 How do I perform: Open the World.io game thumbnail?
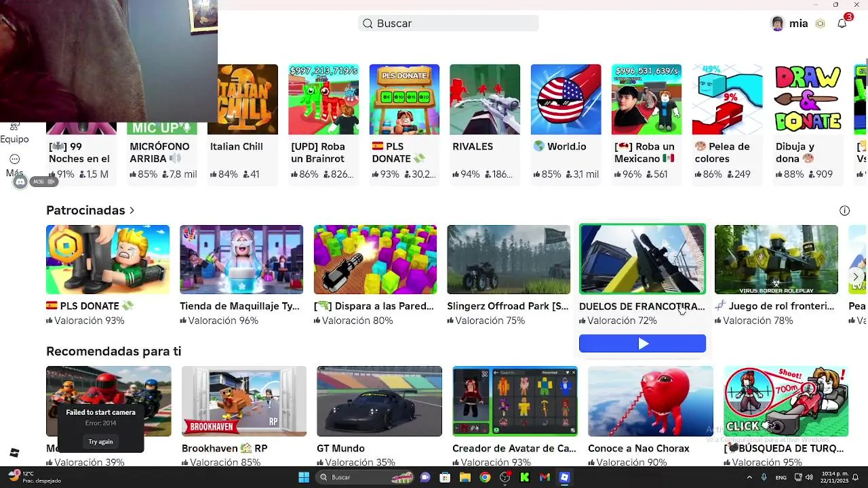[x=566, y=100]
